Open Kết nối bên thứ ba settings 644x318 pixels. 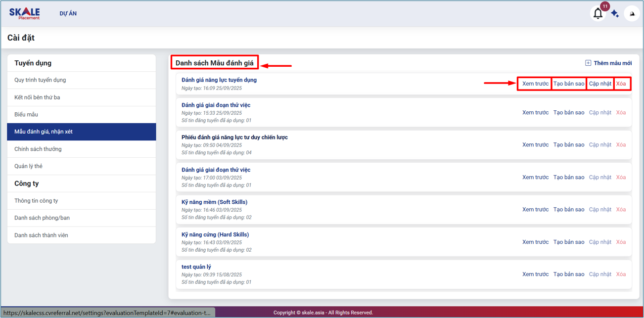37,97
